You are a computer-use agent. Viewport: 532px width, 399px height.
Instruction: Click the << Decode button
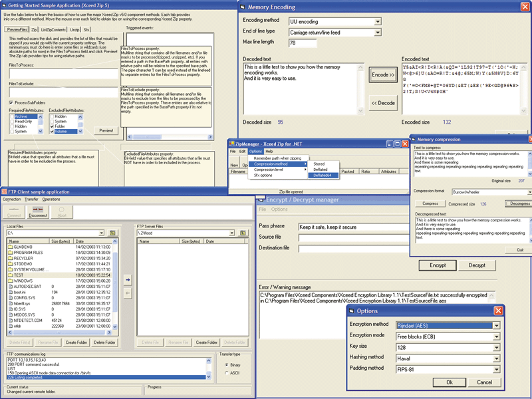point(383,103)
